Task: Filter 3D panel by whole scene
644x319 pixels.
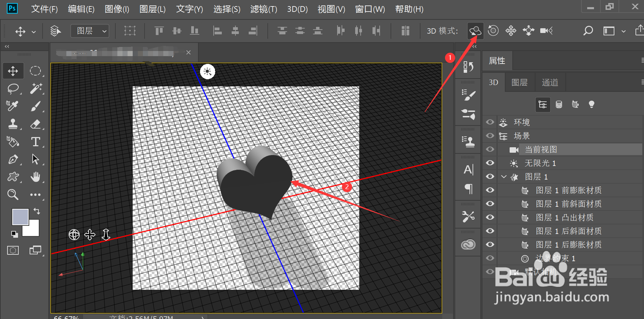Action: click(x=543, y=104)
